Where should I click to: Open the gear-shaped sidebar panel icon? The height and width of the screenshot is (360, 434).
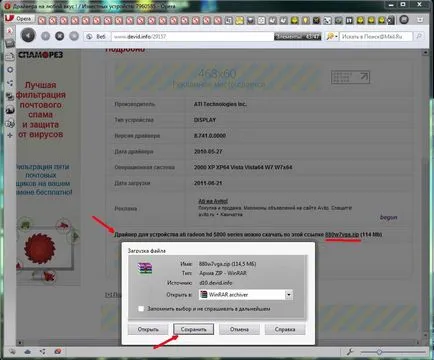(10, 70)
